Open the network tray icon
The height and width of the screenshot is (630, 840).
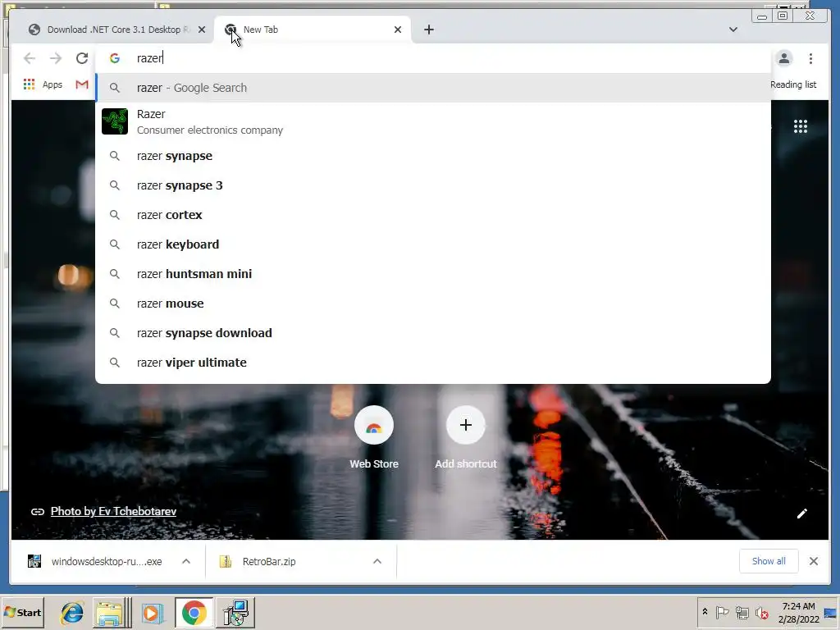point(742,612)
